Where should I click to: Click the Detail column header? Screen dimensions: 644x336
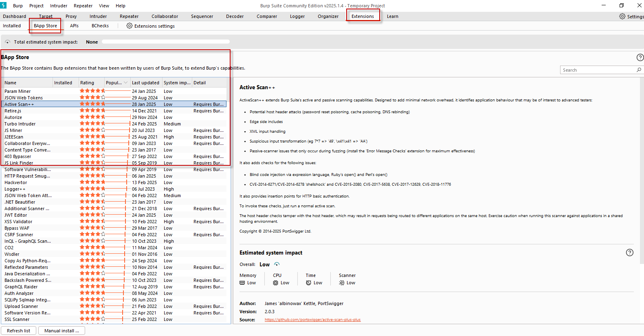click(x=209, y=83)
